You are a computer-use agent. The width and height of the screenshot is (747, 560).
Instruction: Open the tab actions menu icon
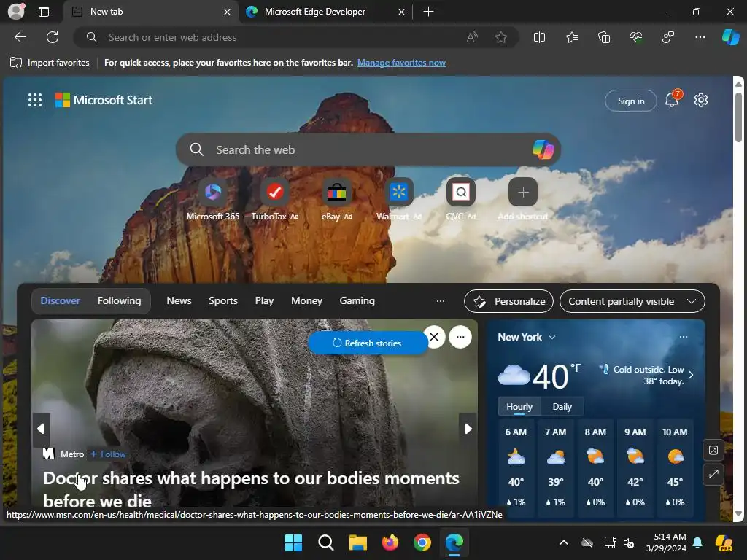coord(44,12)
